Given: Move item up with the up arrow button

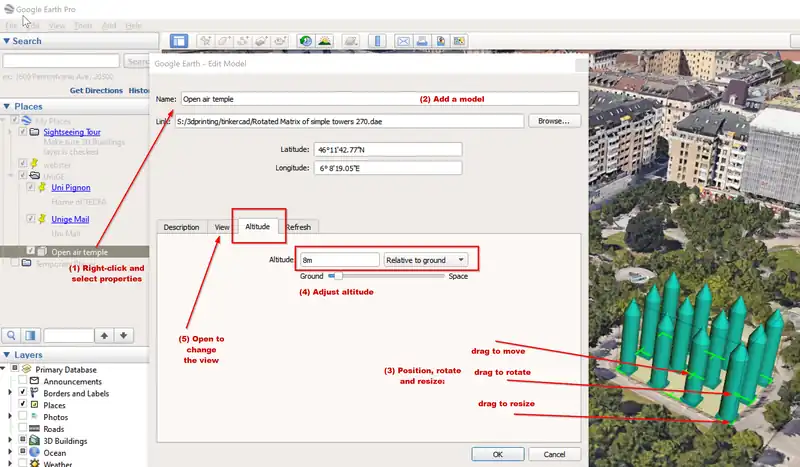Looking at the screenshot, I should (104, 335).
